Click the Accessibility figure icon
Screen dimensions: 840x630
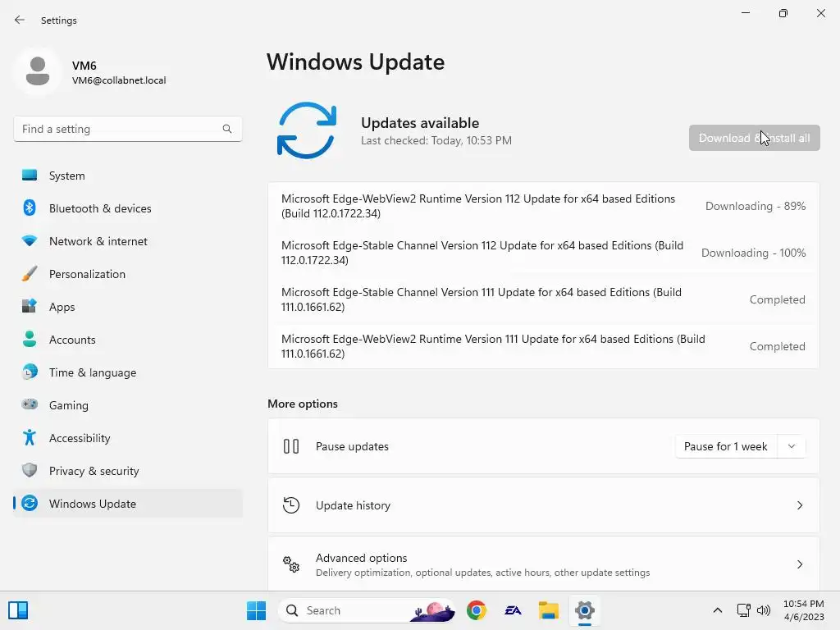[30, 438]
